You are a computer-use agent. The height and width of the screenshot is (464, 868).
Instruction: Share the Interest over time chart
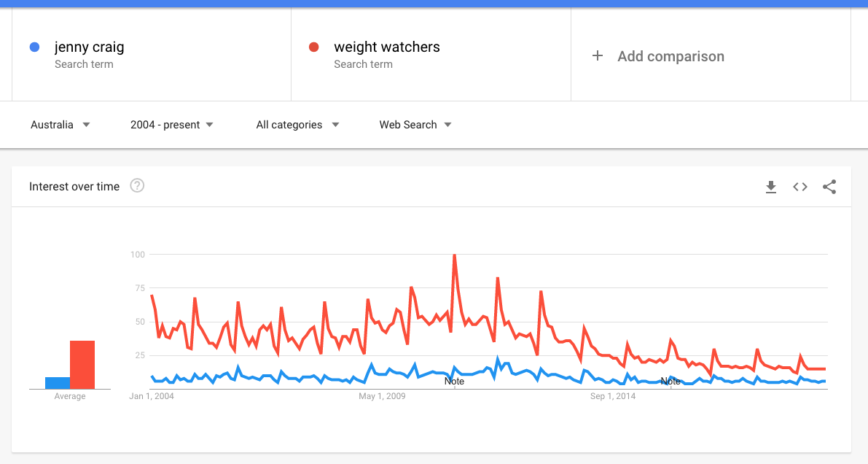click(x=829, y=187)
